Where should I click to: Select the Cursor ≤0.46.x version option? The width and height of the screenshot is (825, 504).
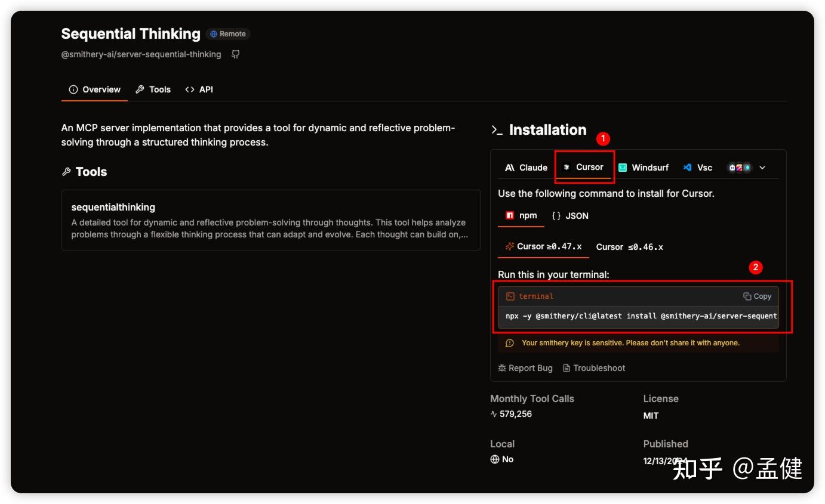(629, 247)
